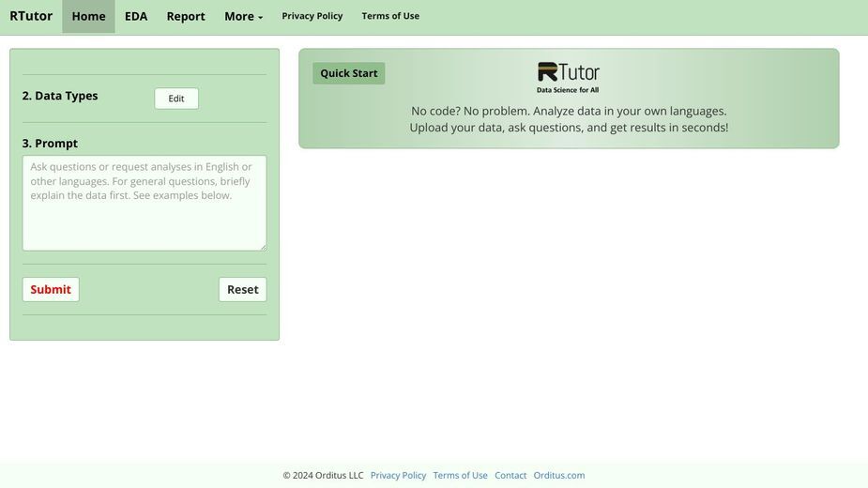Open Privacy Policy in the top navbar
This screenshot has width=868, height=488.
tap(312, 16)
